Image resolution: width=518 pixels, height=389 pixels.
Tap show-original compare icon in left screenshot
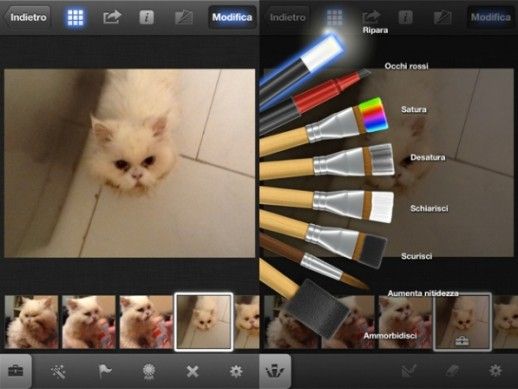184,17
